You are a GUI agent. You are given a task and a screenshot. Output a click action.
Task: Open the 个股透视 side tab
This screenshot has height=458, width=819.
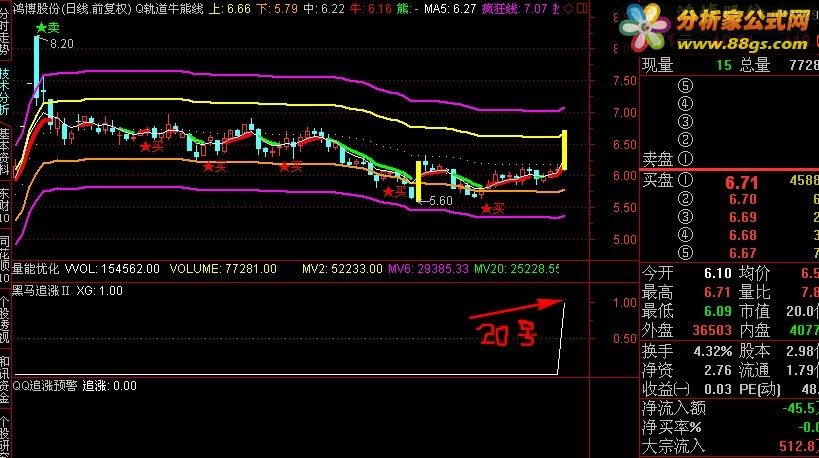[x=4, y=320]
